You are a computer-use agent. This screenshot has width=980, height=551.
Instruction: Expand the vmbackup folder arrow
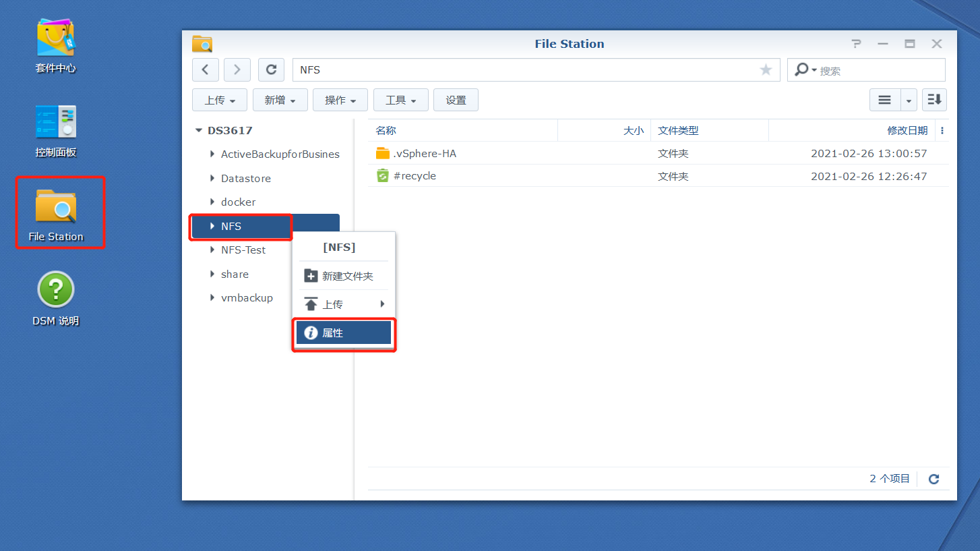(212, 298)
